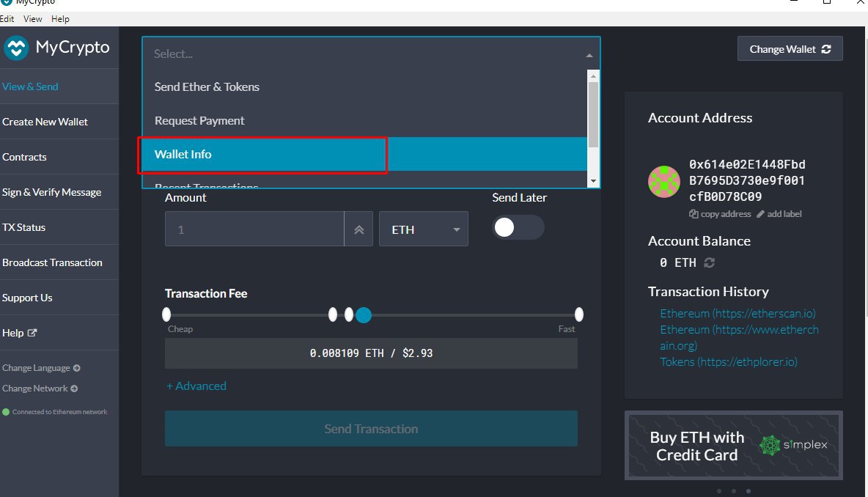Open Sign & Verify Message page
The width and height of the screenshot is (868, 497).
[59, 192]
